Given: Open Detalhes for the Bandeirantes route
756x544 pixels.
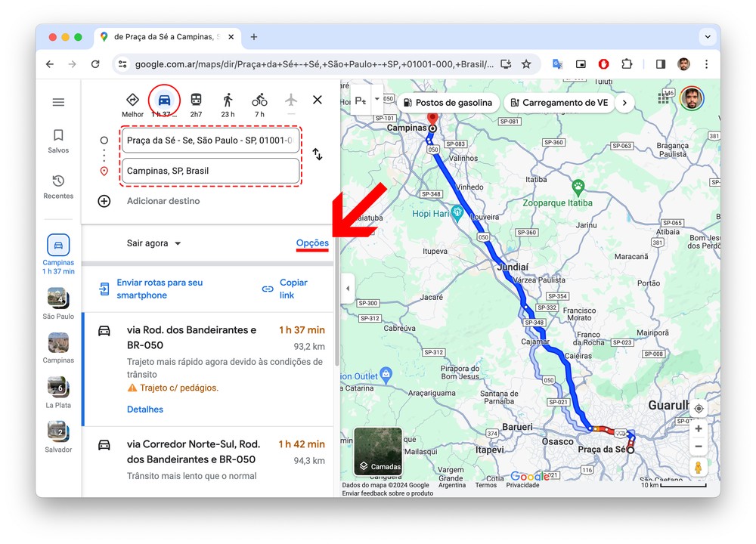Looking at the screenshot, I should pos(145,409).
